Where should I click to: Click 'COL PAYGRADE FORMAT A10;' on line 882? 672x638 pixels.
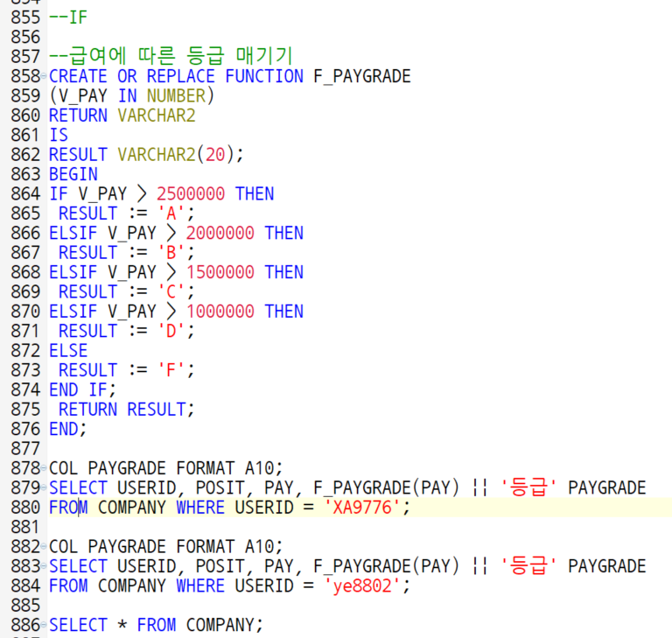click(166, 547)
